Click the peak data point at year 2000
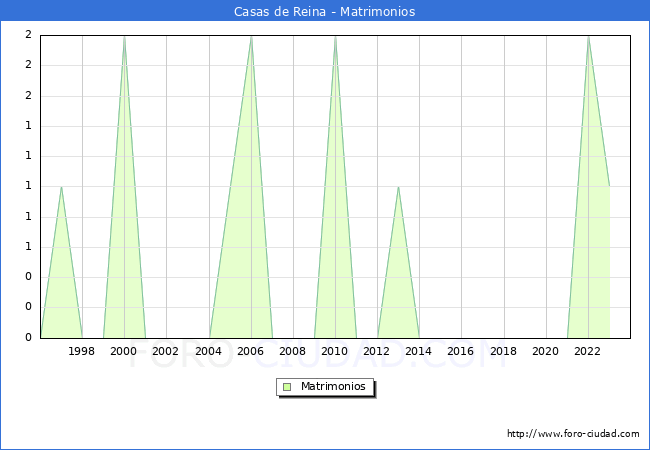650x450 pixels. 124,37
